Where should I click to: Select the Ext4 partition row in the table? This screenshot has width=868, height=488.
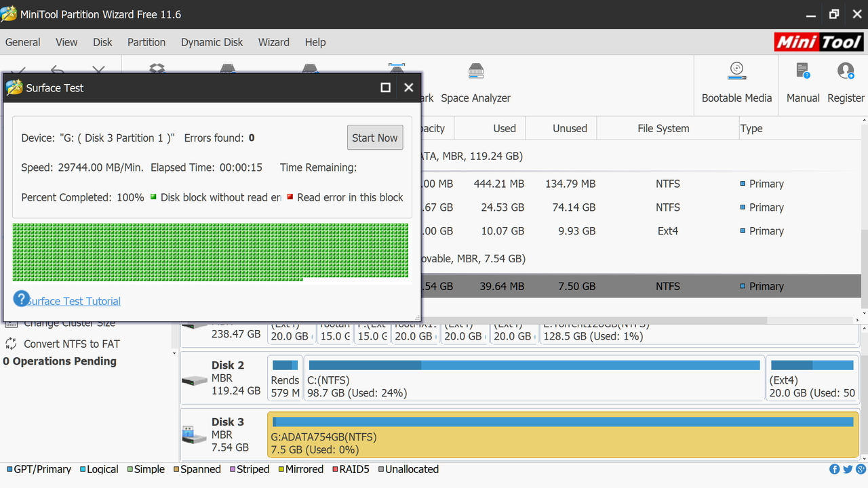tap(641, 231)
